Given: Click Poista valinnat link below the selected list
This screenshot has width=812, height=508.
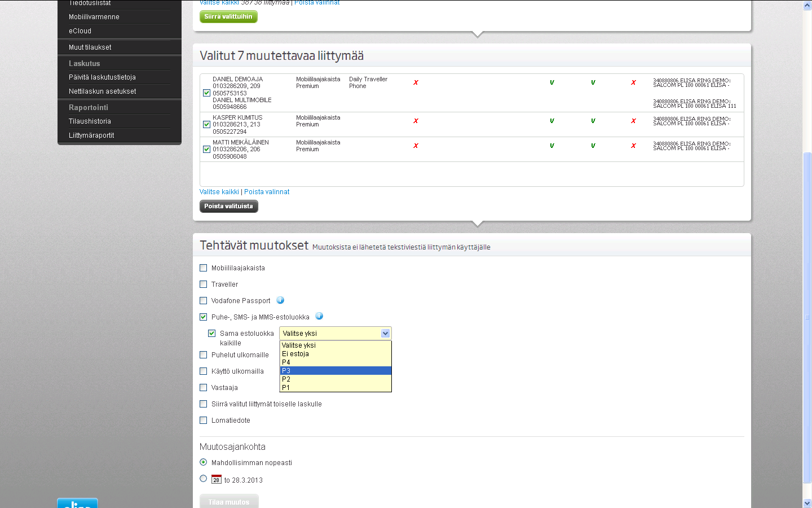Looking at the screenshot, I should pyautogui.click(x=267, y=192).
